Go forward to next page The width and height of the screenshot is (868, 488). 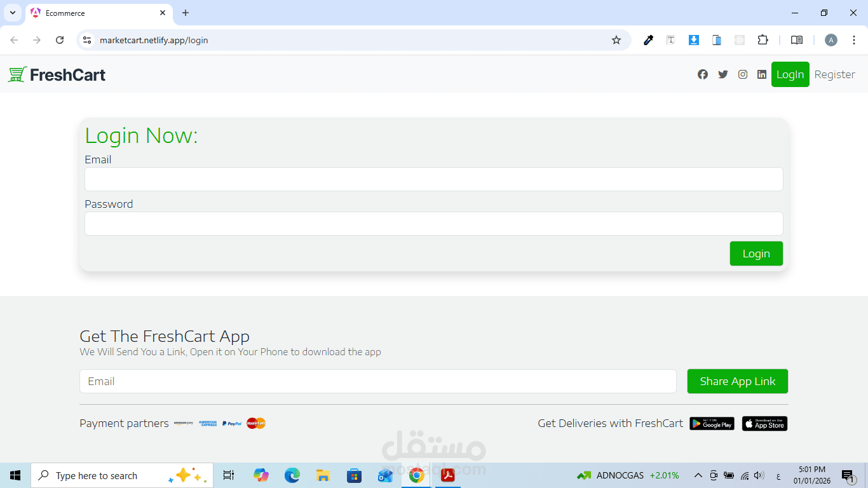coord(37,40)
